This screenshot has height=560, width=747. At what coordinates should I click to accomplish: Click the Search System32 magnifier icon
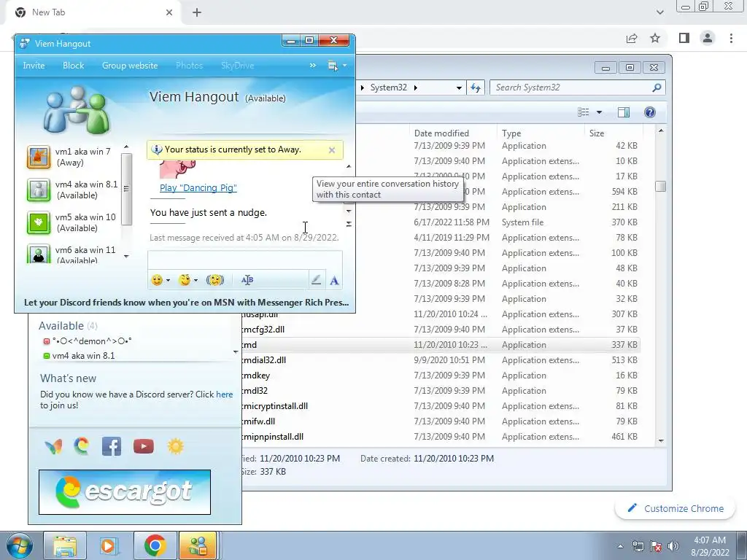point(657,87)
